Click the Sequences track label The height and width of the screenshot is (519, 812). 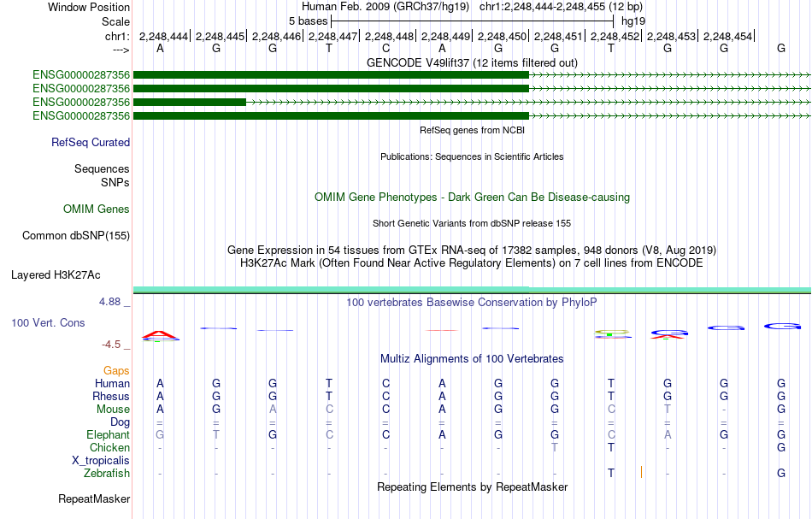[x=102, y=168]
